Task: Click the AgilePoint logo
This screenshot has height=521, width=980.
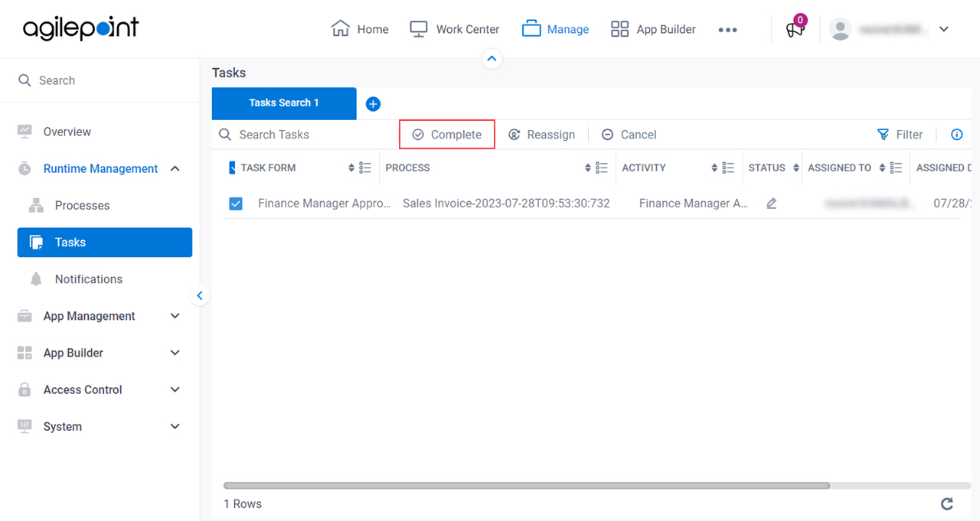Action: pos(81,29)
